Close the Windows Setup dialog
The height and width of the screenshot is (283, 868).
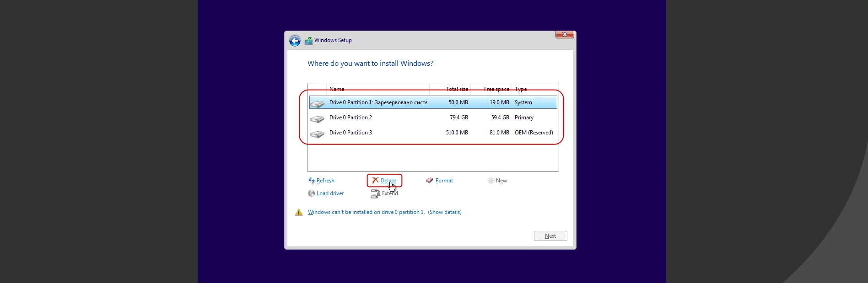click(x=565, y=34)
